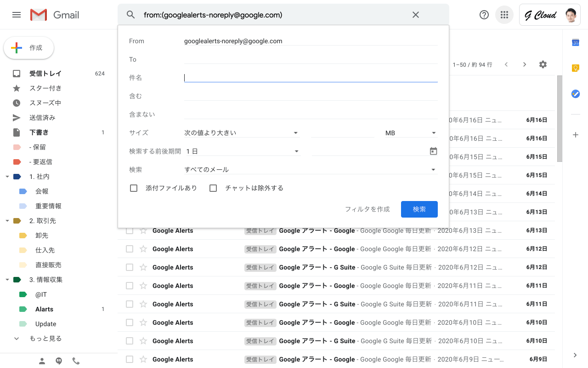Open Hangouts chat bubble icon
Viewport: 588px width, 368px height.
59,361
